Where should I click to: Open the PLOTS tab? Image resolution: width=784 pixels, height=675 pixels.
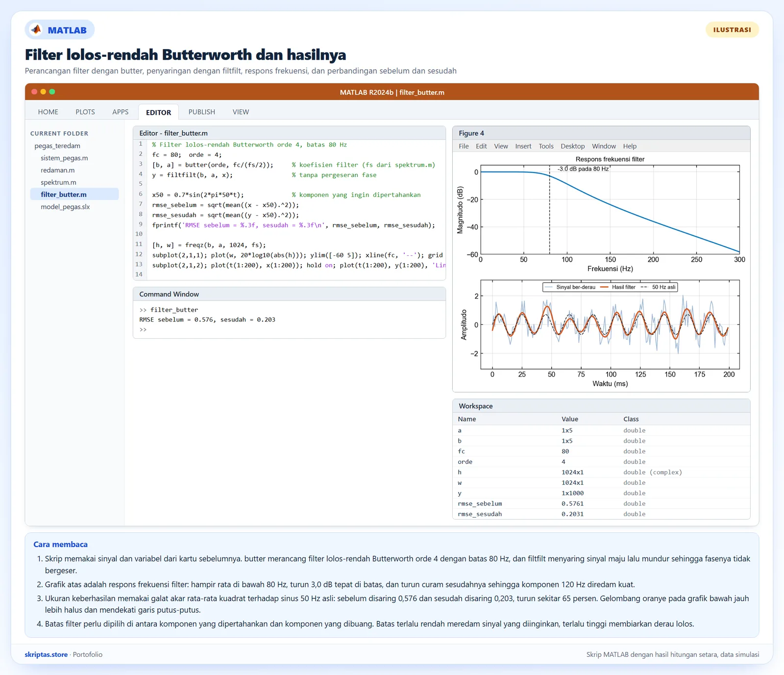[x=85, y=112]
